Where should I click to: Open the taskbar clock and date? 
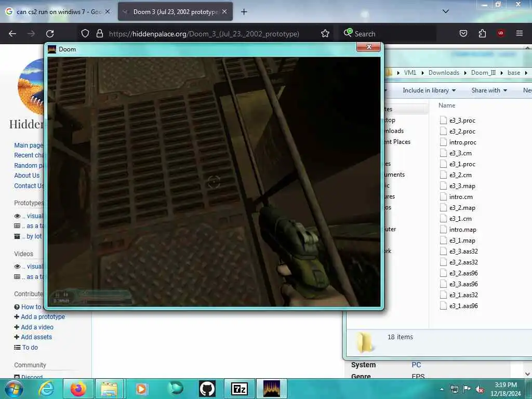coord(506,389)
